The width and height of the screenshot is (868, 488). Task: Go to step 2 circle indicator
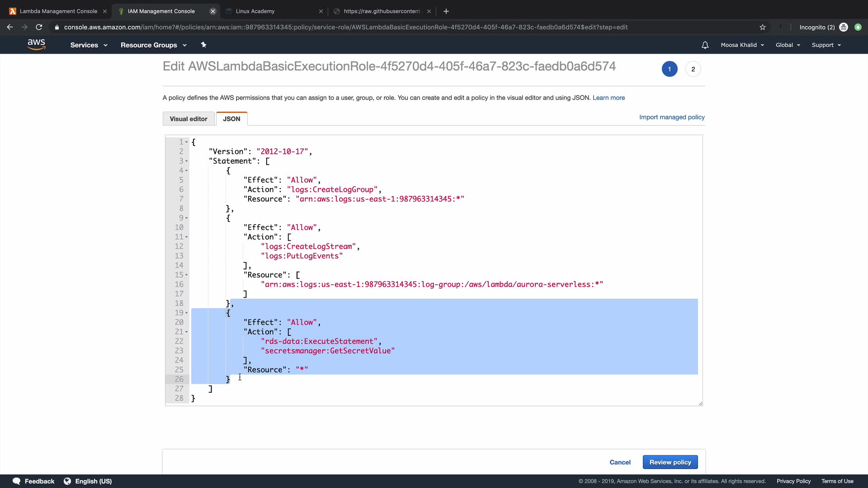693,69
